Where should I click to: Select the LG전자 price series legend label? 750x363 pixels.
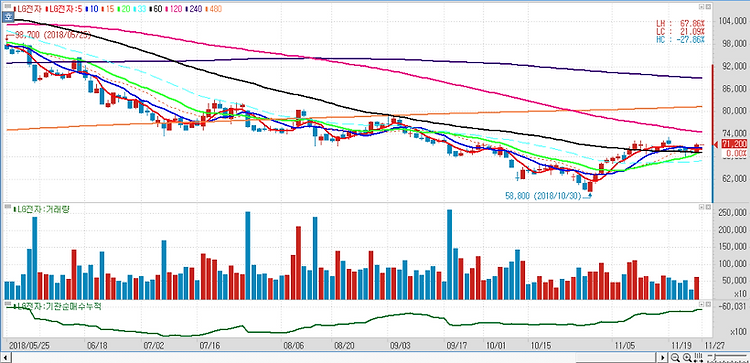tap(28, 9)
